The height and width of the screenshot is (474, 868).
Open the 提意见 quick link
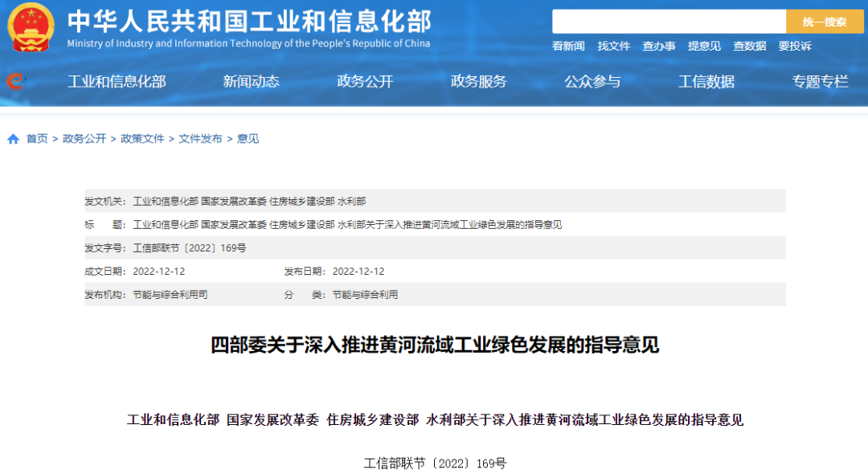pyautogui.click(x=704, y=47)
